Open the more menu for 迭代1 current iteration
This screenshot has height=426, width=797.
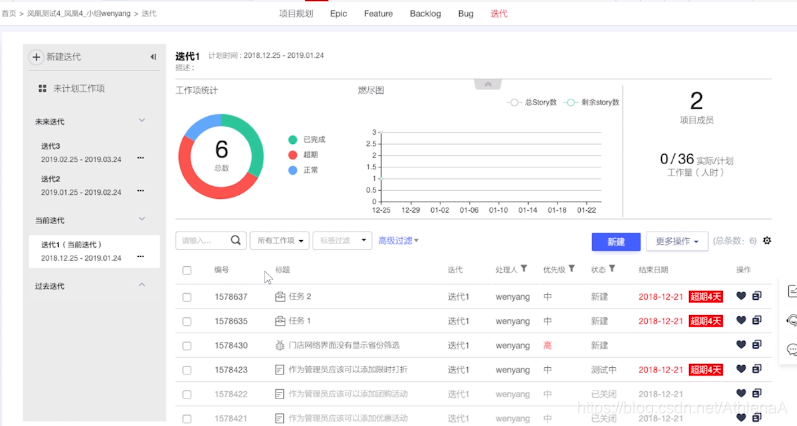(140, 257)
